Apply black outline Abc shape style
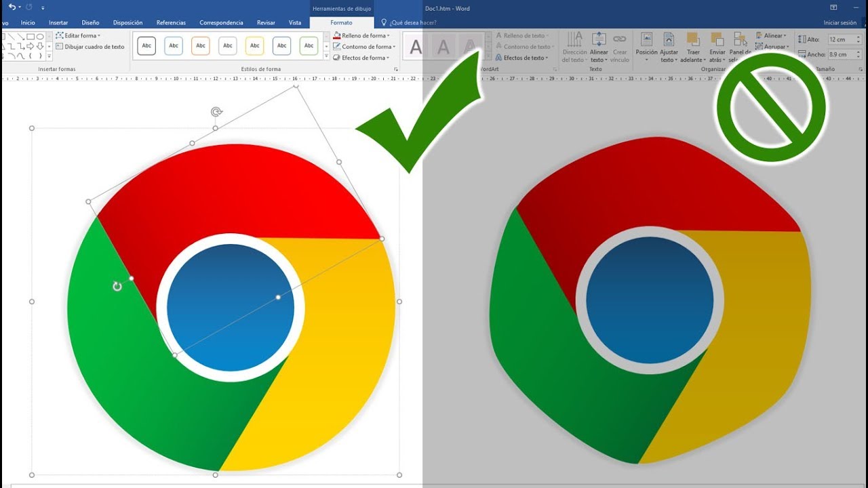This screenshot has height=488, width=868. click(x=146, y=45)
